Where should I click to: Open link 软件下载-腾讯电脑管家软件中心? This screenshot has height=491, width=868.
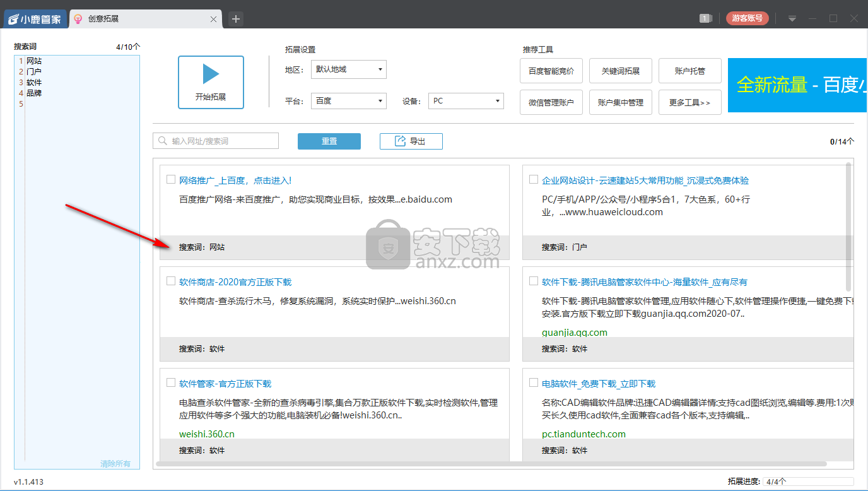coord(645,282)
